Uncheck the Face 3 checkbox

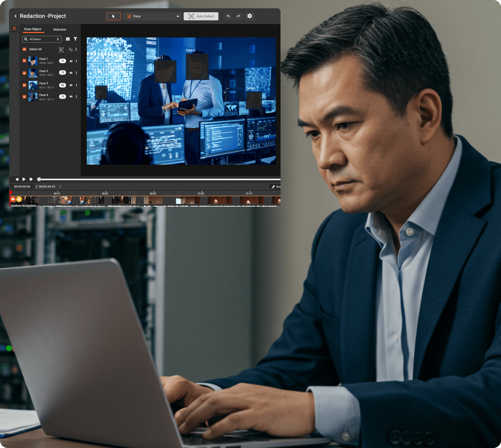tap(25, 85)
